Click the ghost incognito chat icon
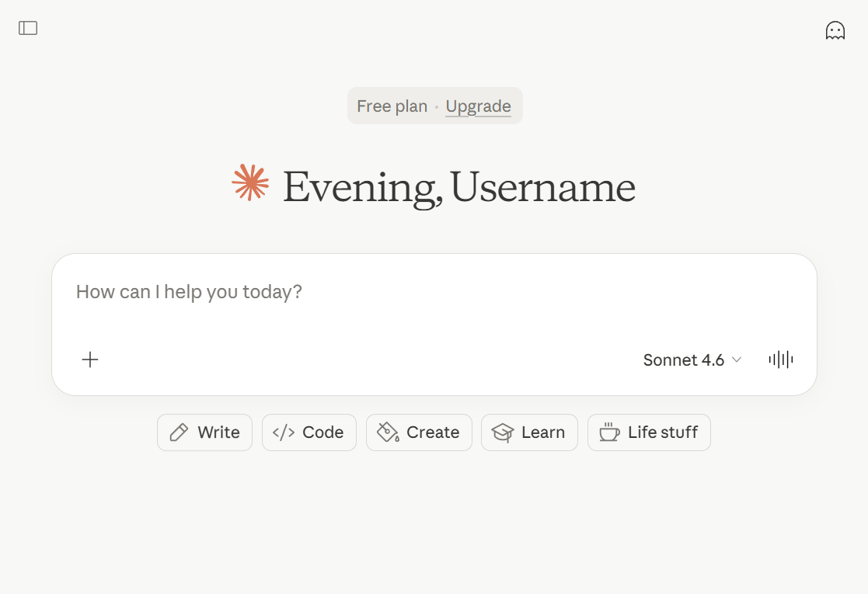 tap(835, 30)
